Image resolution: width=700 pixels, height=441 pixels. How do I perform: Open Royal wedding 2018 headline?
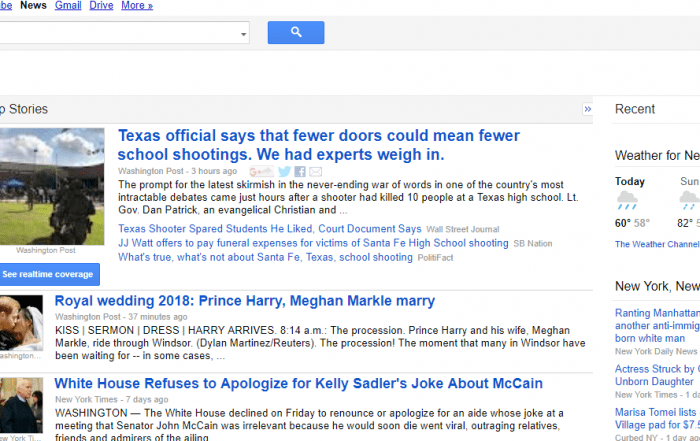click(244, 301)
